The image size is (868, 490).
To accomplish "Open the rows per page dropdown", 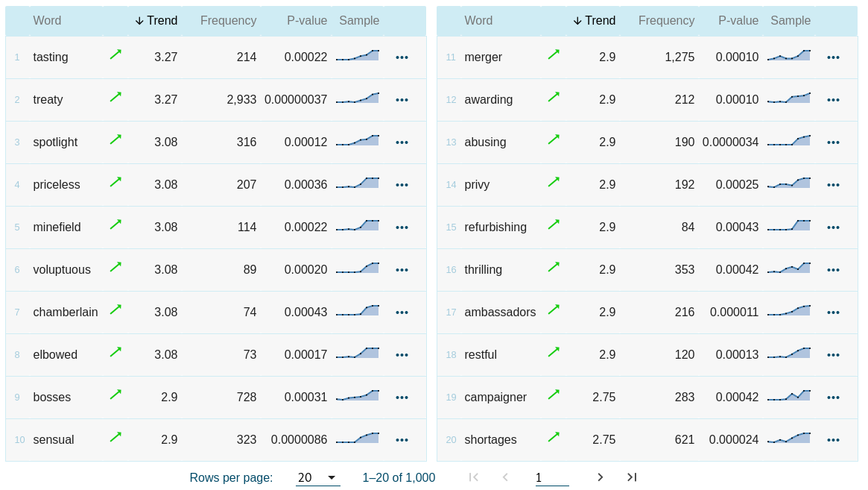I will 318,477.
